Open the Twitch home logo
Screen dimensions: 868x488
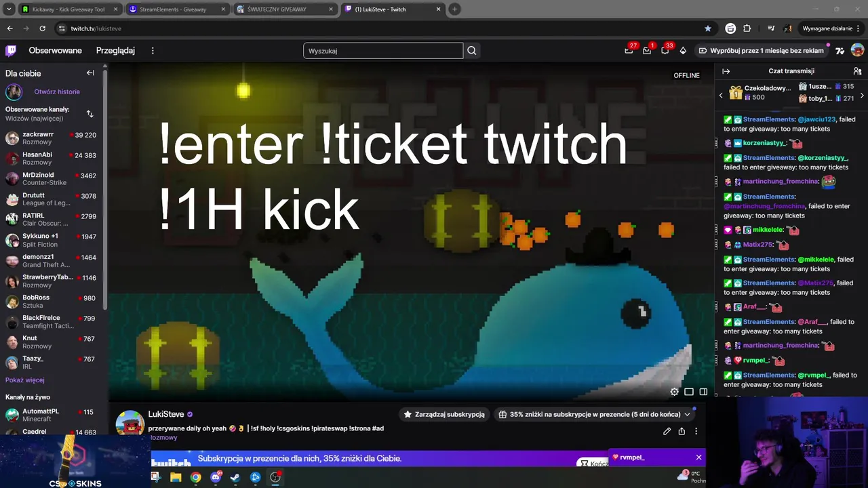tap(11, 50)
